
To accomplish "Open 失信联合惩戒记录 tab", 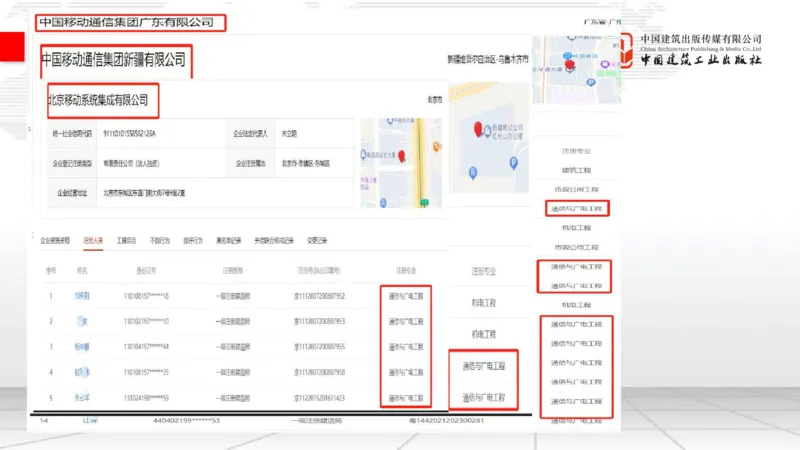I will (x=274, y=241).
